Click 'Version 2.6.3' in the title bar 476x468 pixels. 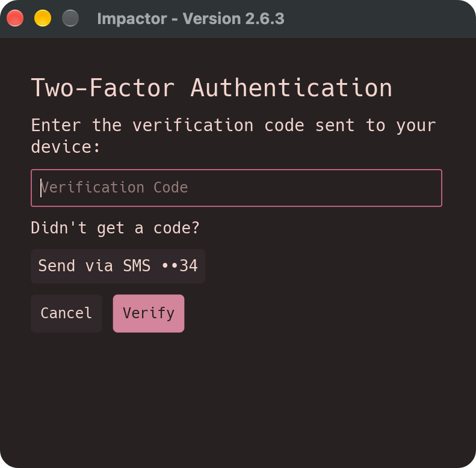[x=233, y=19]
